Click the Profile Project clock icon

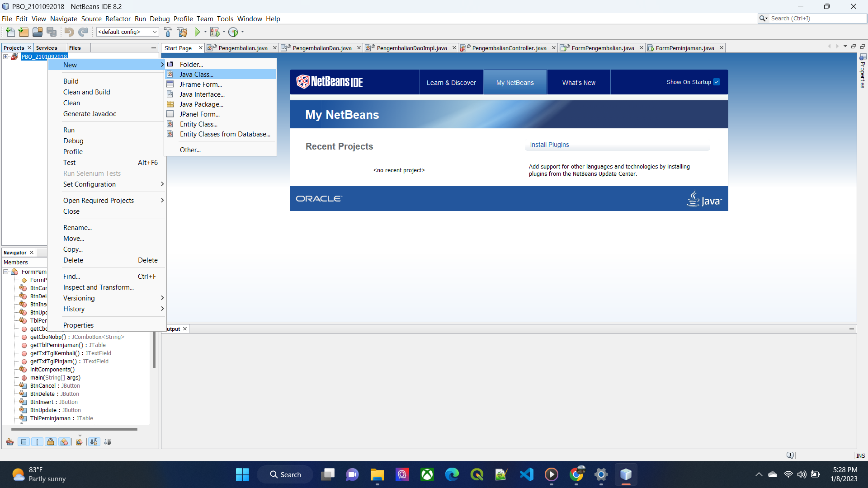[233, 32]
